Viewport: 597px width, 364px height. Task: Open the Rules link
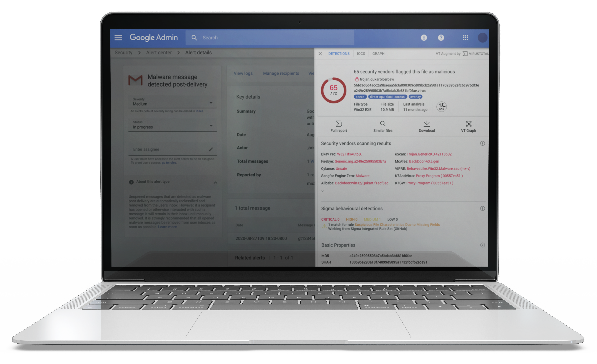click(199, 111)
